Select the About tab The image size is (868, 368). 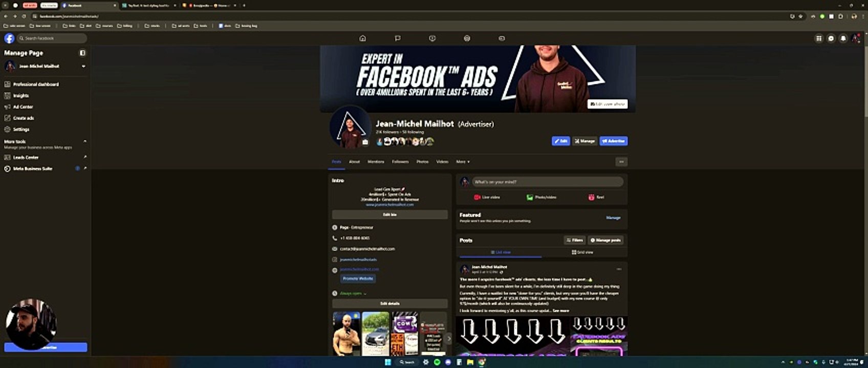coord(354,162)
